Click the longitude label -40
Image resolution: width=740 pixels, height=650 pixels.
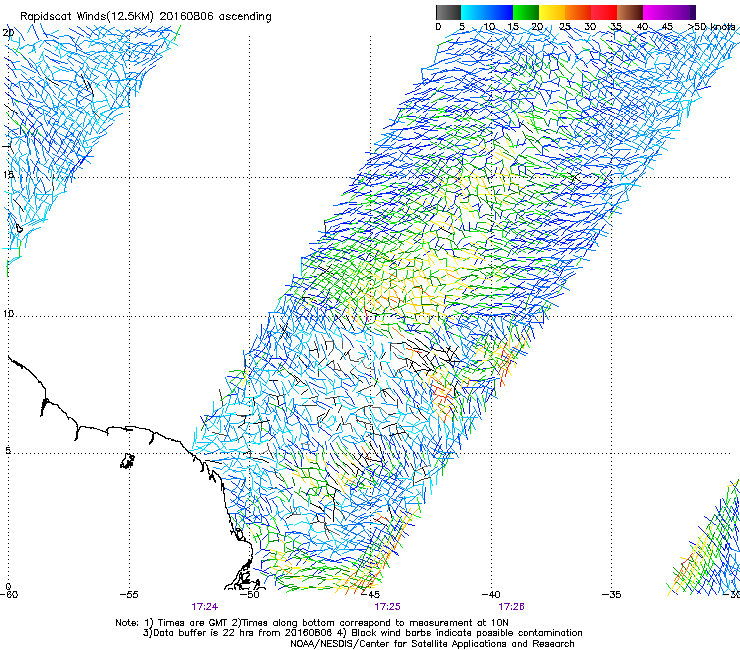[491, 595]
